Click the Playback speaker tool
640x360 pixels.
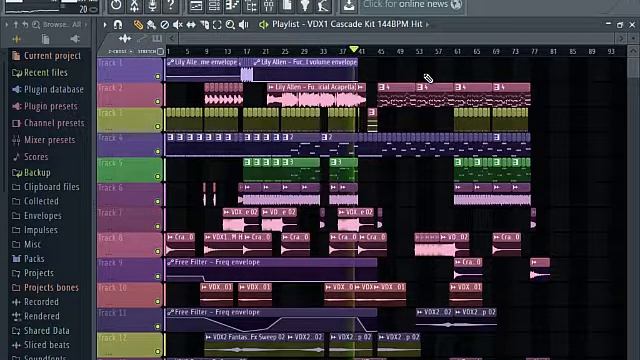(244, 25)
